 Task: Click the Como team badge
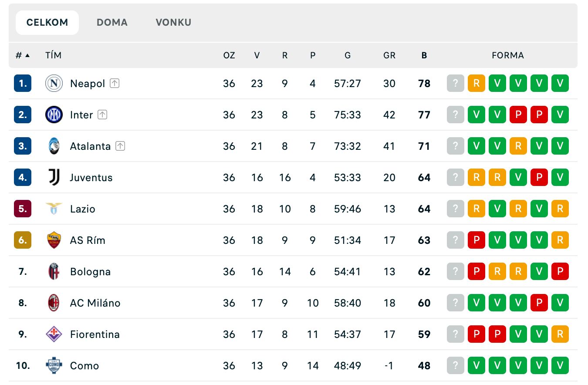tap(54, 366)
